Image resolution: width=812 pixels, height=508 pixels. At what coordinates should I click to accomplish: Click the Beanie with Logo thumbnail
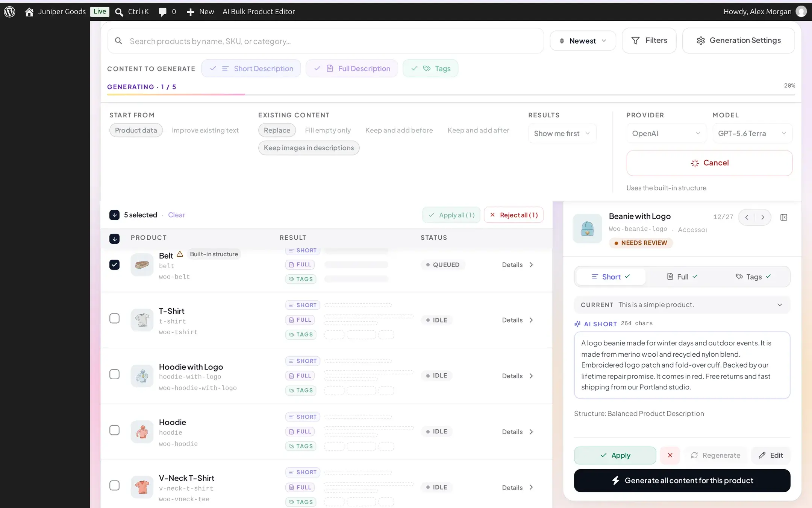587,228
